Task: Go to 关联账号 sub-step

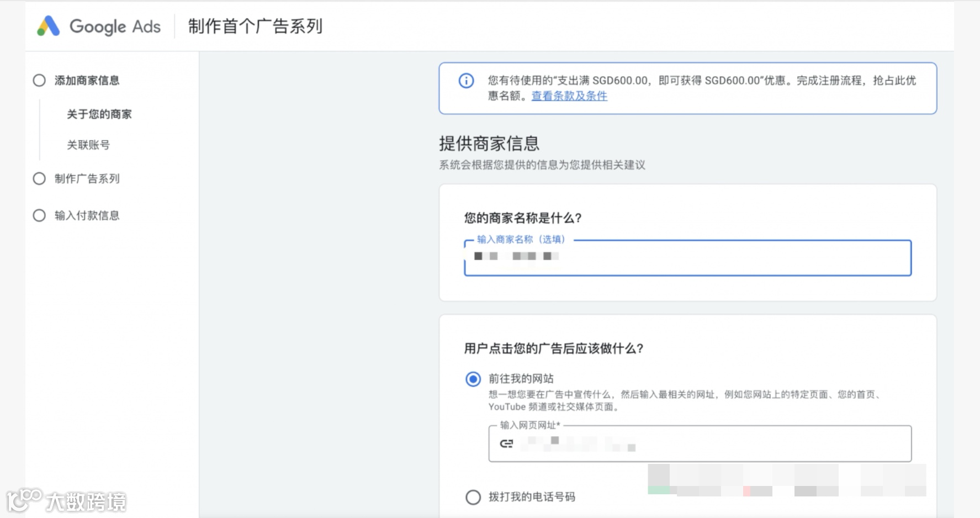Action: 88,145
